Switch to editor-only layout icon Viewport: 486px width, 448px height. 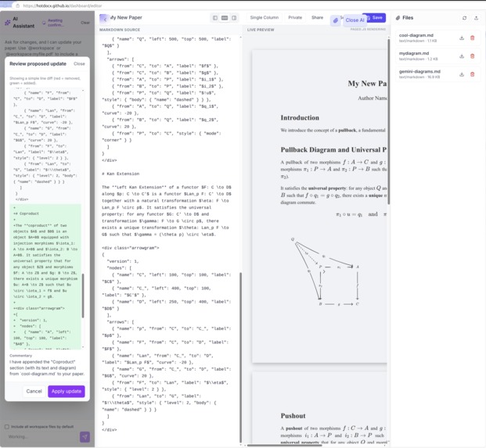215,18
